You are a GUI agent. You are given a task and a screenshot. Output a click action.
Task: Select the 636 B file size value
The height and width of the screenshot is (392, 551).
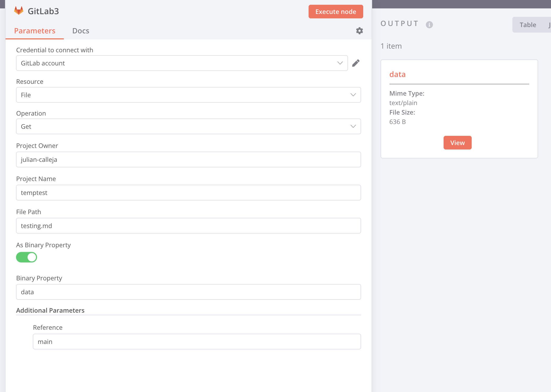pos(397,122)
